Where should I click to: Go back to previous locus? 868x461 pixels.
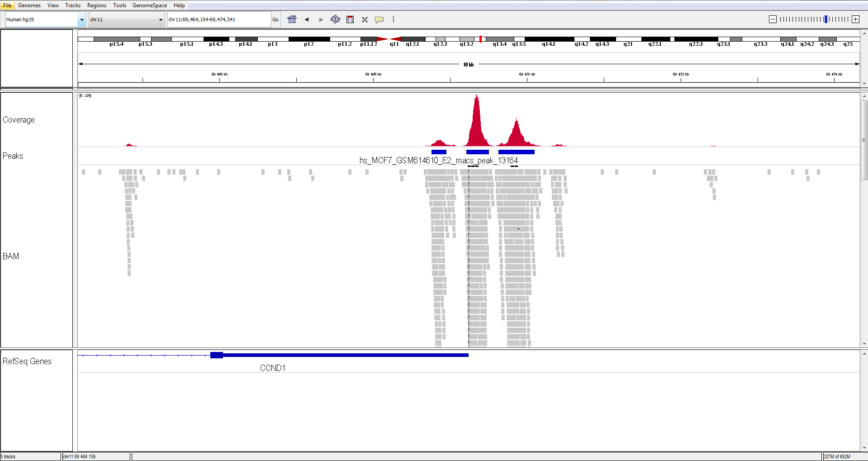[x=307, y=19]
